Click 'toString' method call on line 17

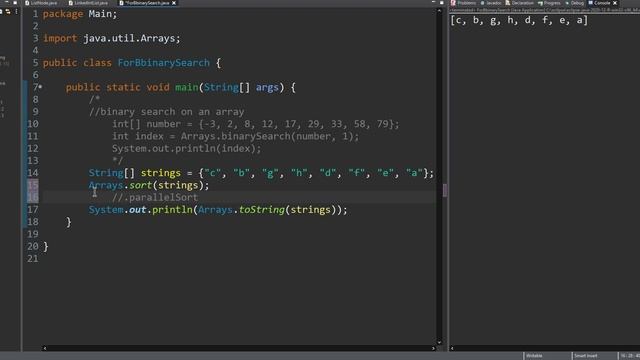click(262, 210)
